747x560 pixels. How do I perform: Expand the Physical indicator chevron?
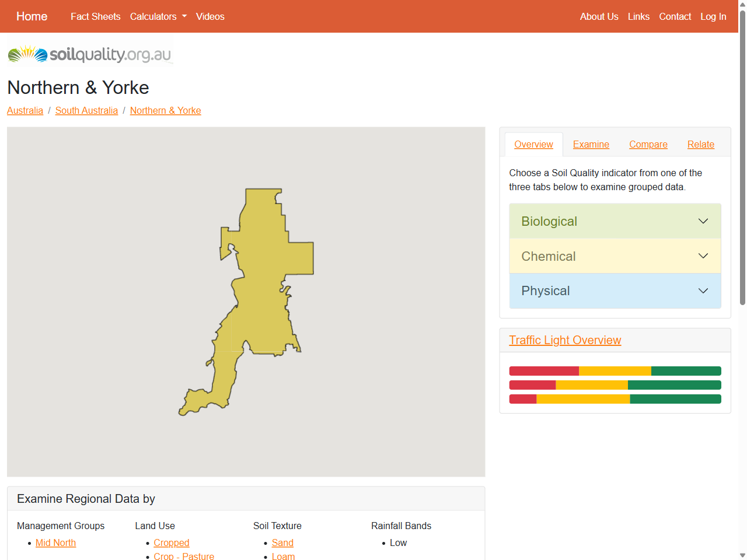pos(703,290)
